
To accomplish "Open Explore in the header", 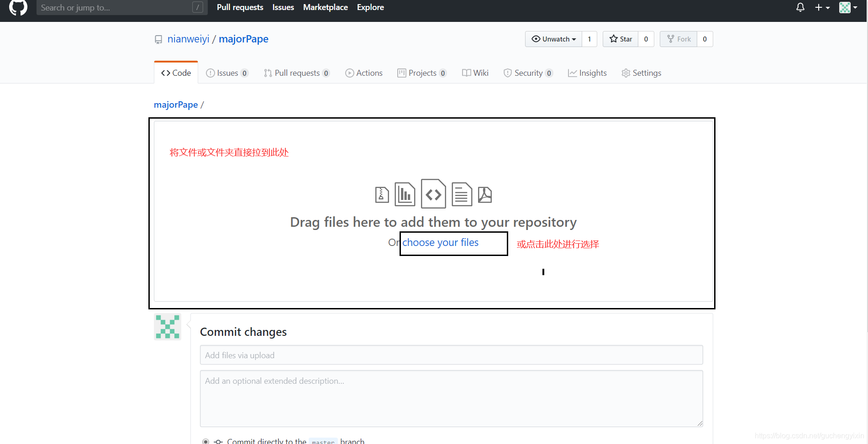I will 370,7.
